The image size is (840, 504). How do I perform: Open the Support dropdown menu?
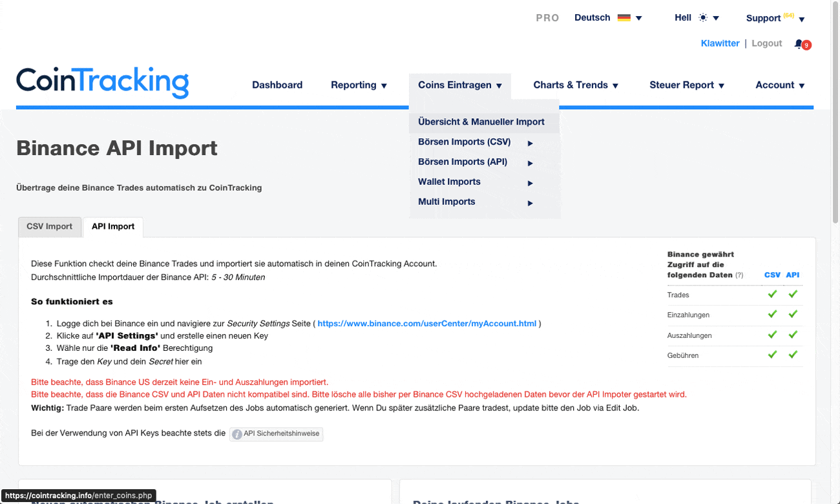pyautogui.click(x=762, y=18)
